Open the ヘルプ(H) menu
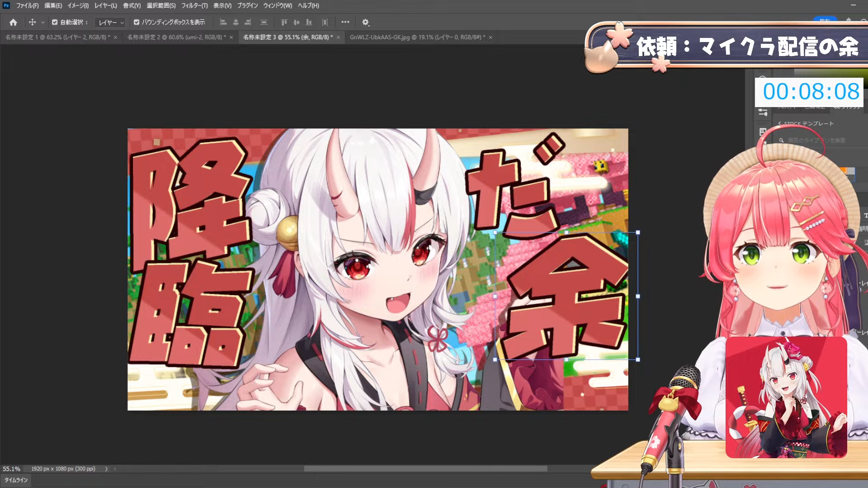Screen dimensions: 868x488 [308, 5]
